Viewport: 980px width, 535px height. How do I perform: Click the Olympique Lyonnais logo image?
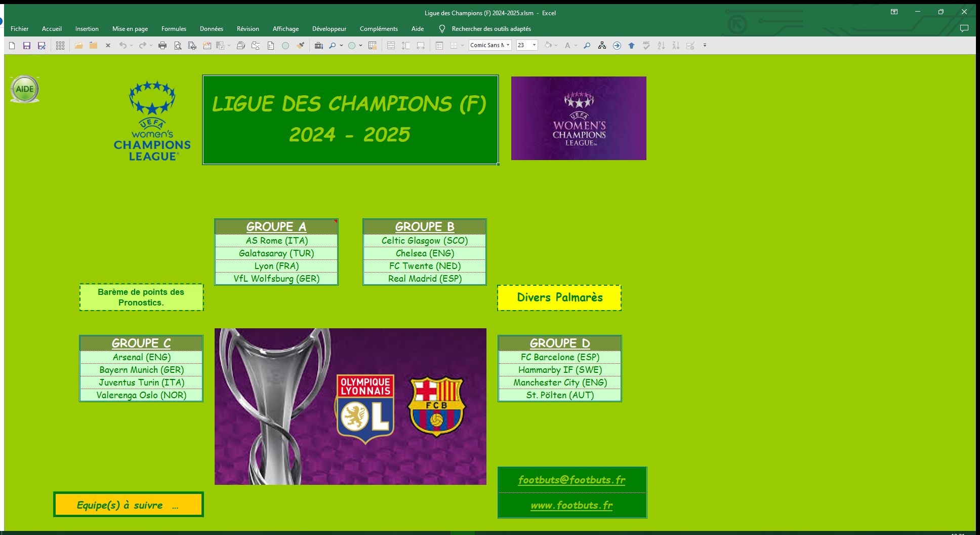click(365, 409)
